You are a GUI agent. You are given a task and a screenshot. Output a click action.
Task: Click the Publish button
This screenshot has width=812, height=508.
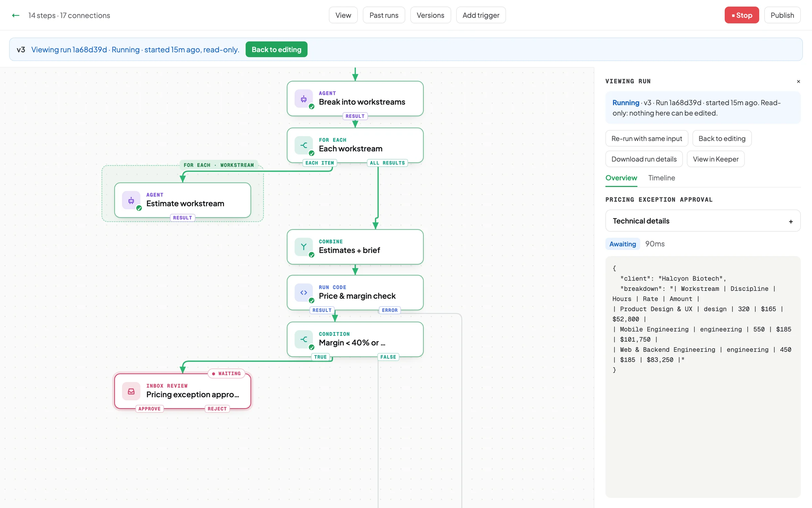[782, 15]
